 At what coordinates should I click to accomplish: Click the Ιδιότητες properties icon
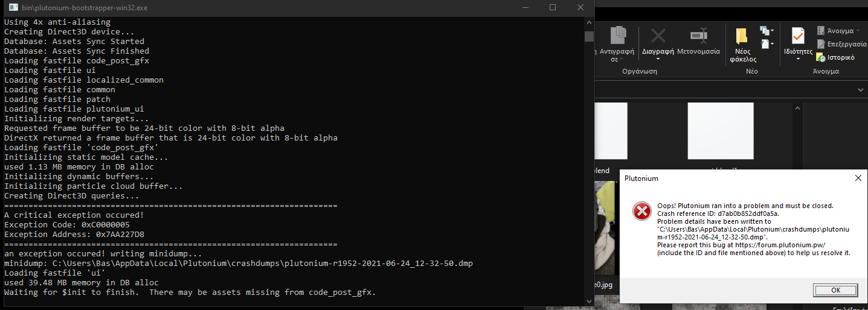point(798,36)
